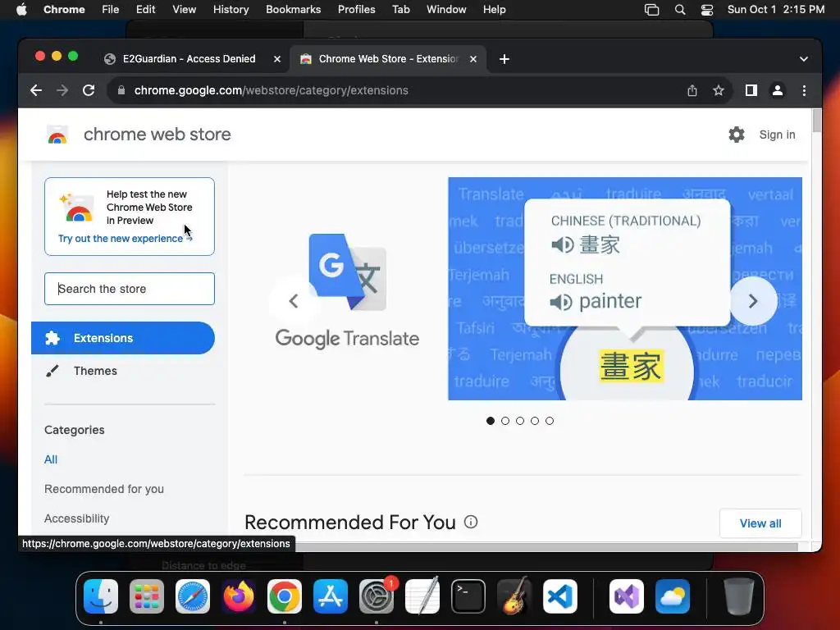
Task: Select the Chrome Web Store tab
Action: coord(388,59)
